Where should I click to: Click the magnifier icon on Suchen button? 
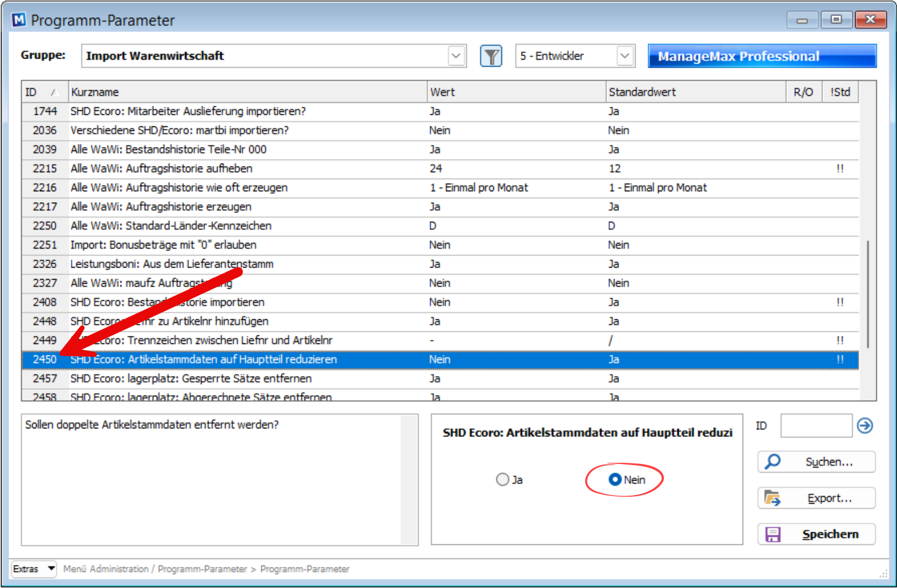pos(774,462)
